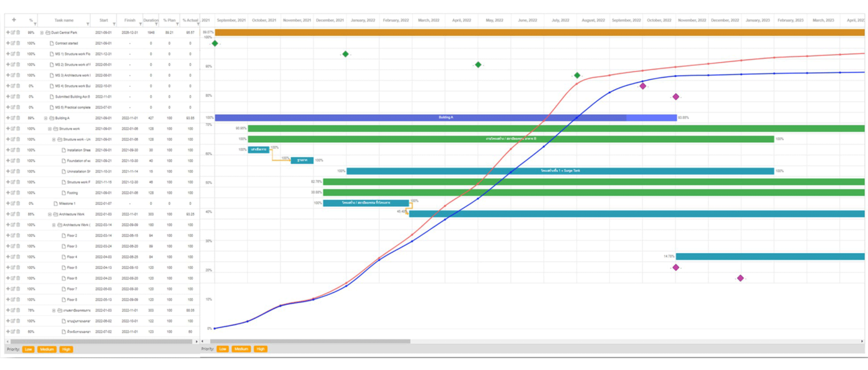Screen dimensions: 868x370
Task: Click the % Actual column header
Action: tap(189, 20)
